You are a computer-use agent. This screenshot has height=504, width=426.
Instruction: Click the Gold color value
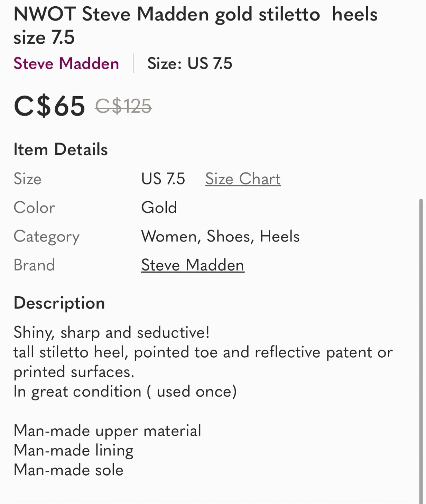point(159,208)
